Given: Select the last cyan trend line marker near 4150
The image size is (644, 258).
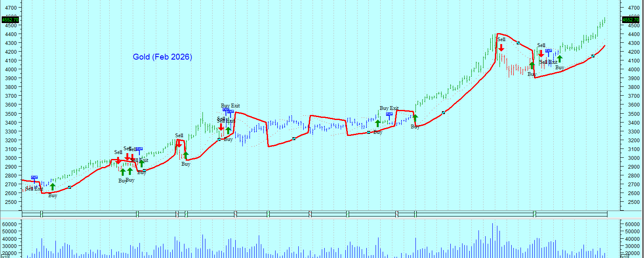Looking at the screenshot, I should (x=593, y=56).
